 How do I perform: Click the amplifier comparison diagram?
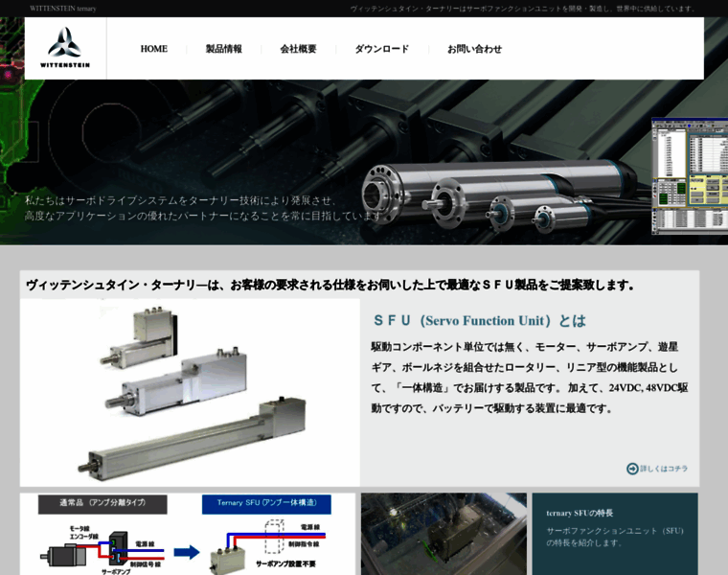[188, 534]
